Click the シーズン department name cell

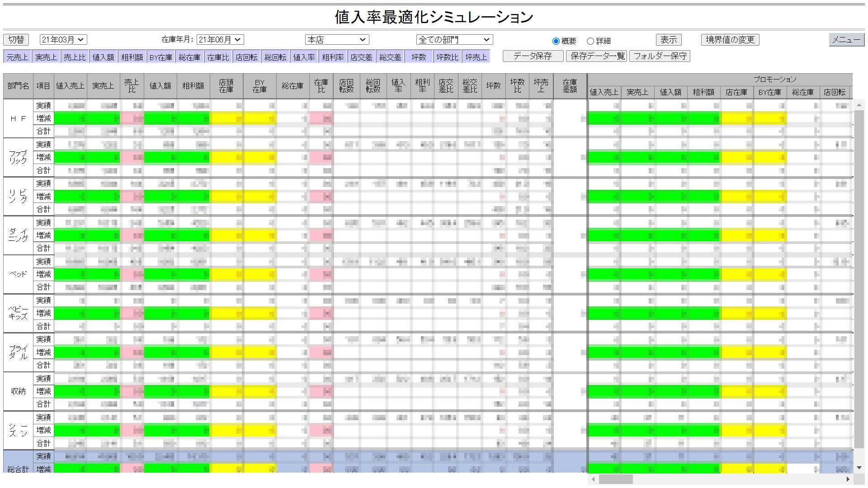point(18,430)
